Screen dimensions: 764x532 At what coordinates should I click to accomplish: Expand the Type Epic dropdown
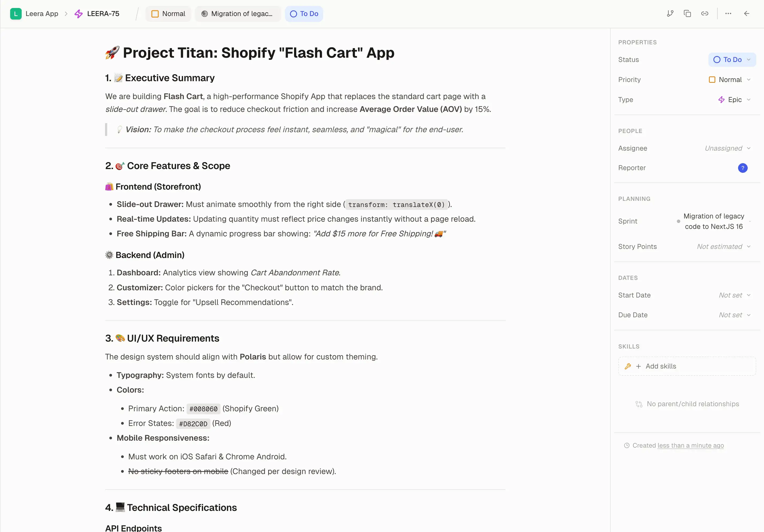(x=734, y=100)
